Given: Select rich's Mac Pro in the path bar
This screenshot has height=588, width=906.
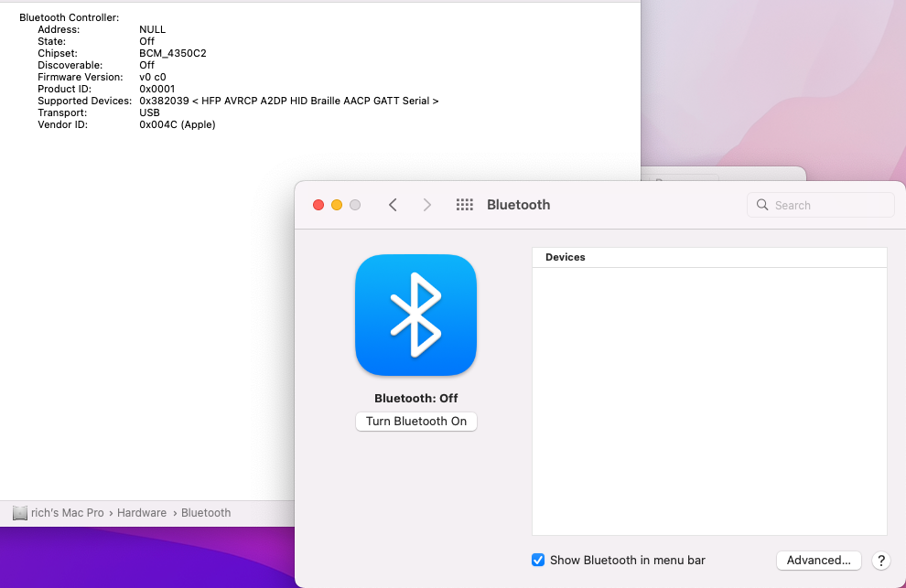Looking at the screenshot, I should coord(68,513).
